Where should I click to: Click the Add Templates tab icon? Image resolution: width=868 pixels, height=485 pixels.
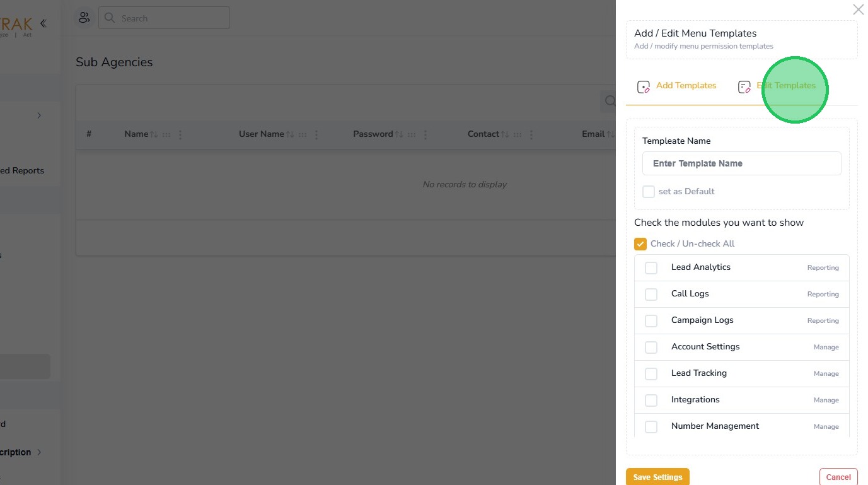click(643, 87)
